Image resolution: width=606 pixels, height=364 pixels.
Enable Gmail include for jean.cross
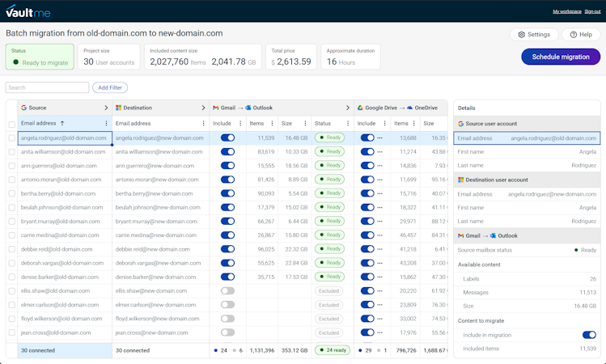227,332
